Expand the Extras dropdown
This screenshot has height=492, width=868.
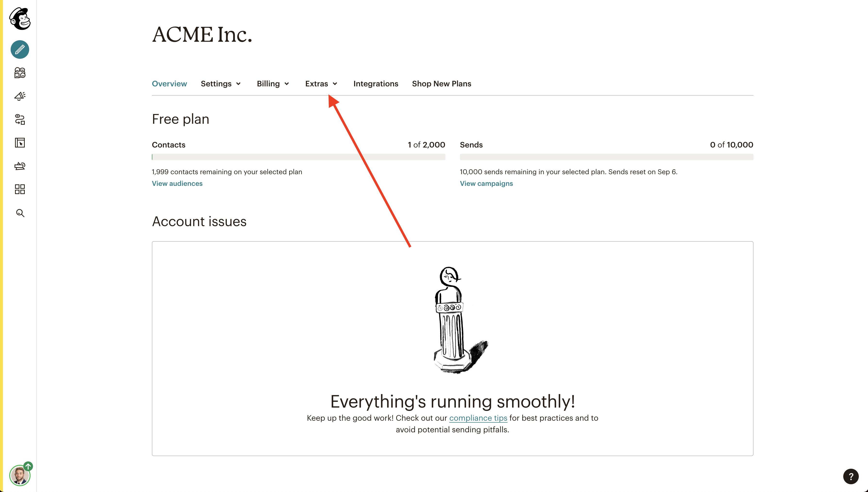pos(321,83)
